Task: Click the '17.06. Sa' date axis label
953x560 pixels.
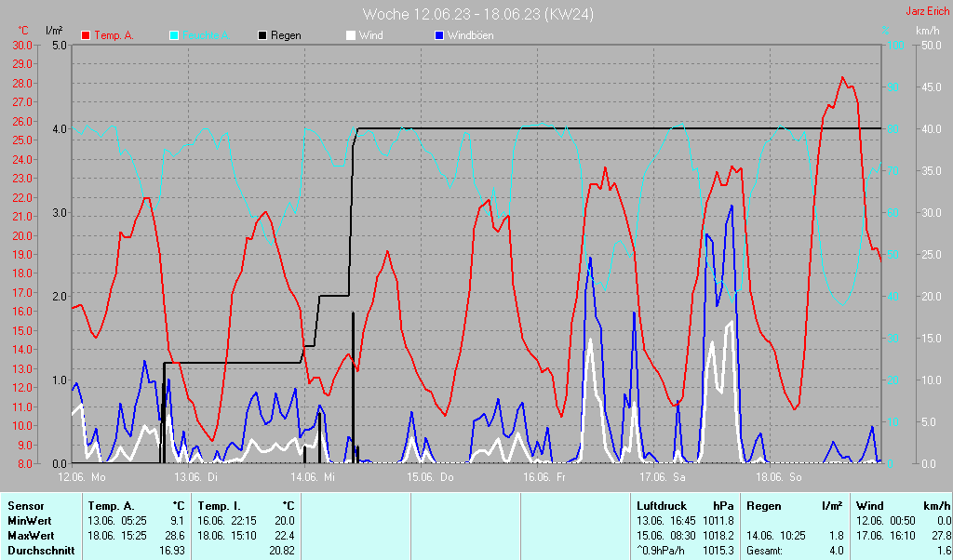Action: pos(663,477)
